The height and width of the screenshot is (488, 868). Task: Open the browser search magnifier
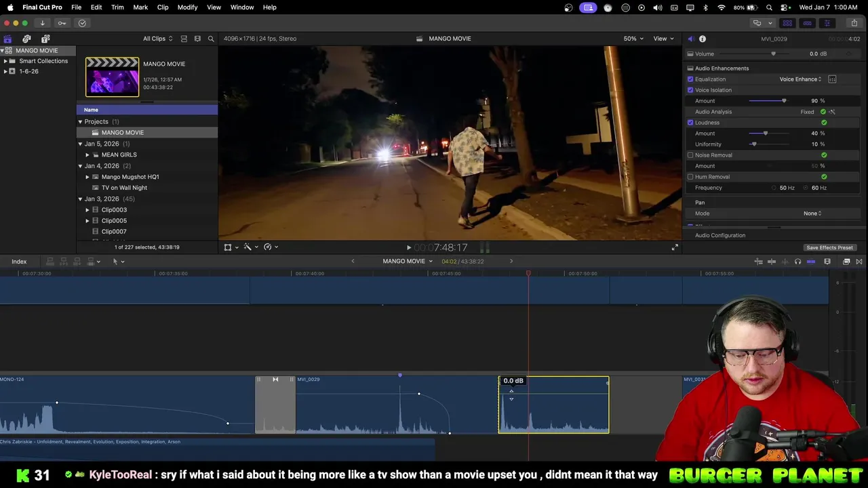tap(211, 39)
